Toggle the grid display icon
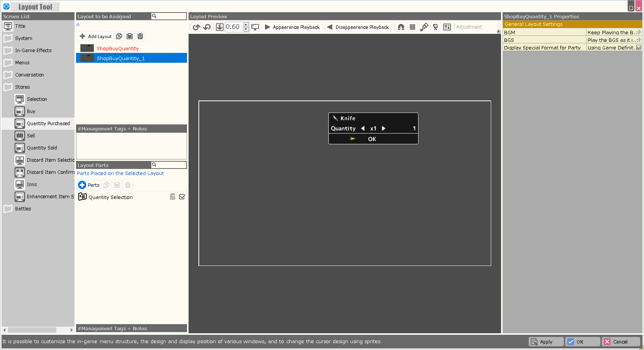Viewport: 644px width, 350px height. point(412,27)
